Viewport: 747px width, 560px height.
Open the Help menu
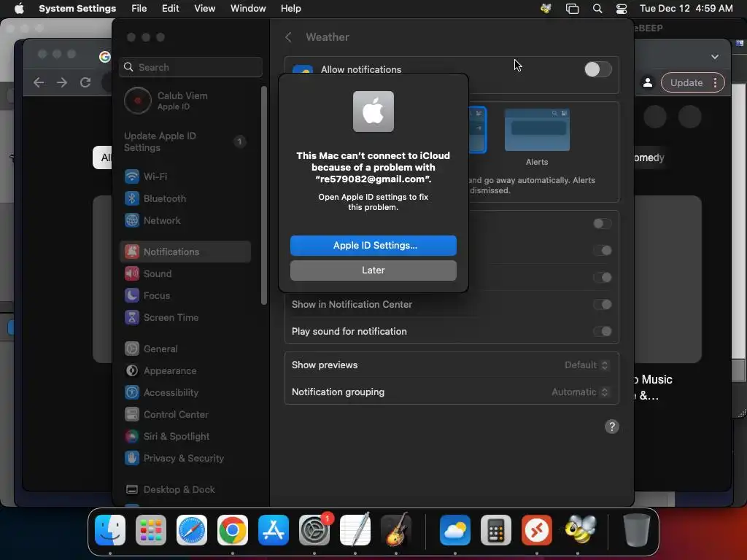coord(290,9)
